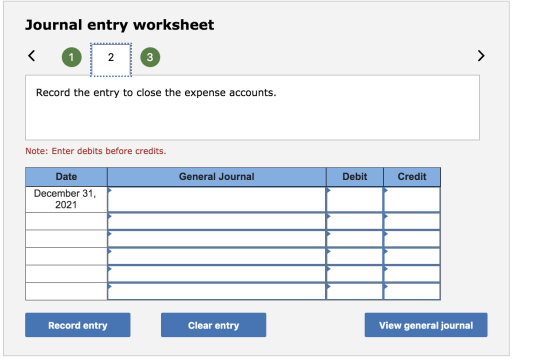Click second row Credit field
This screenshot has height=360, width=560.
(x=412, y=221)
